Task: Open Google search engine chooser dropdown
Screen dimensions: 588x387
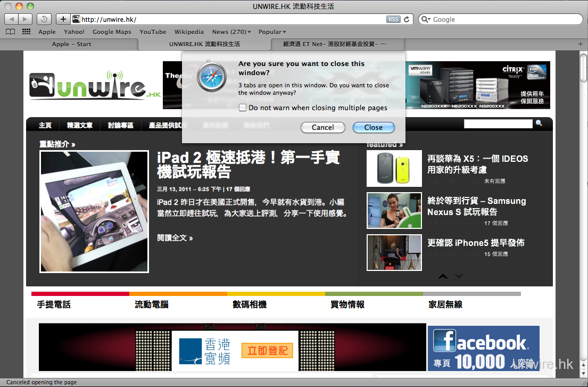Action: point(426,19)
